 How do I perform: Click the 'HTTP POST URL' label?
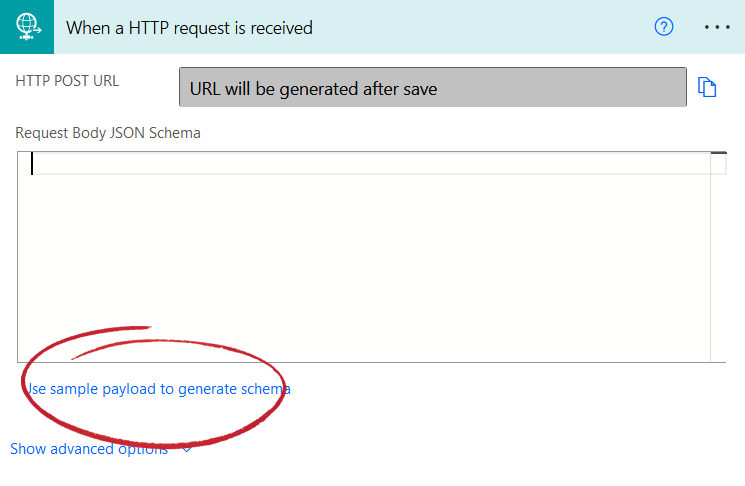coord(67,81)
